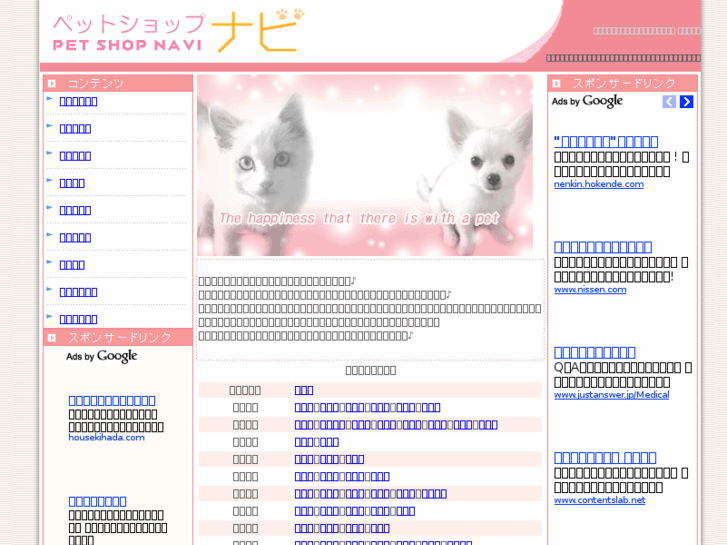Click the ad headline above www.justanswer.jp/Medical
The image size is (727, 545).
point(594,352)
